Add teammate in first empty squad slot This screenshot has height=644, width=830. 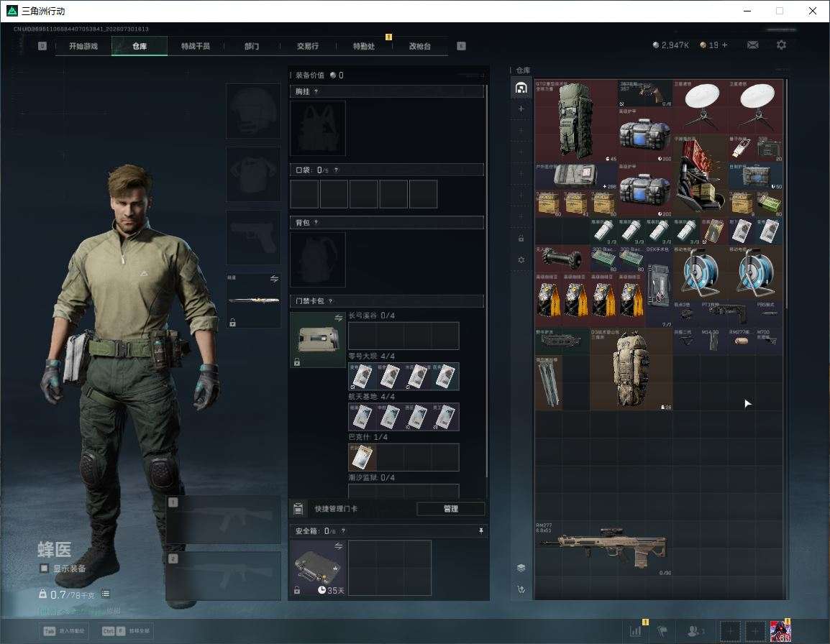click(x=730, y=631)
